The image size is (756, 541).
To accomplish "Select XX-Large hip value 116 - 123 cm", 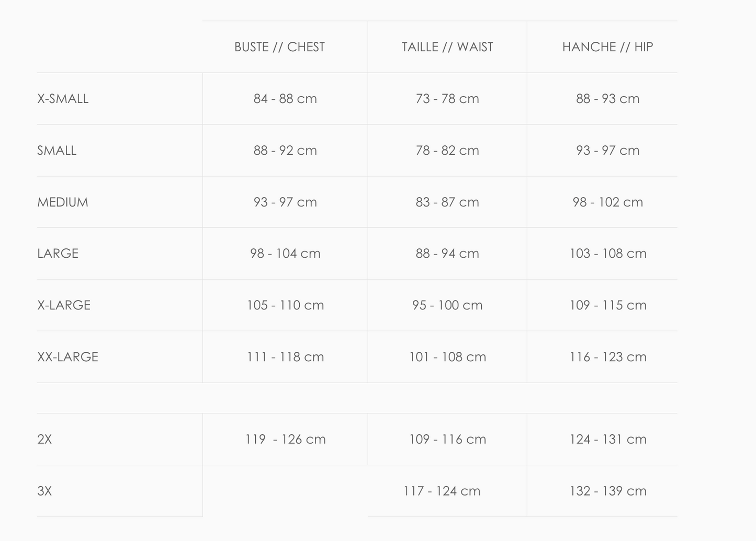I will [x=608, y=357].
